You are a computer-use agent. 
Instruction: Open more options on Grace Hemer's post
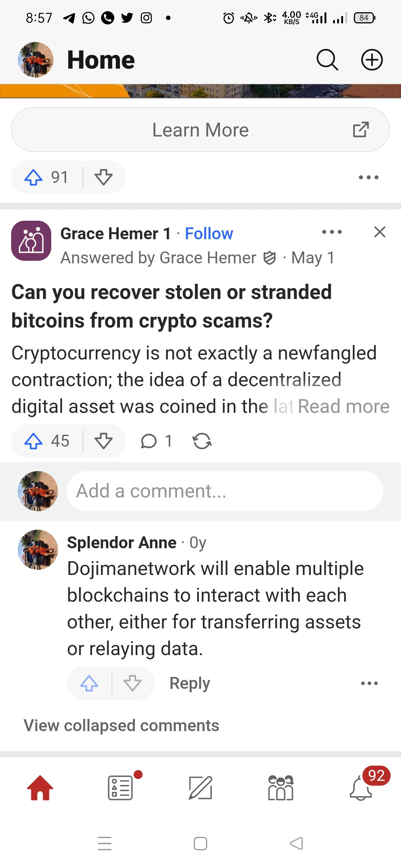[332, 232]
